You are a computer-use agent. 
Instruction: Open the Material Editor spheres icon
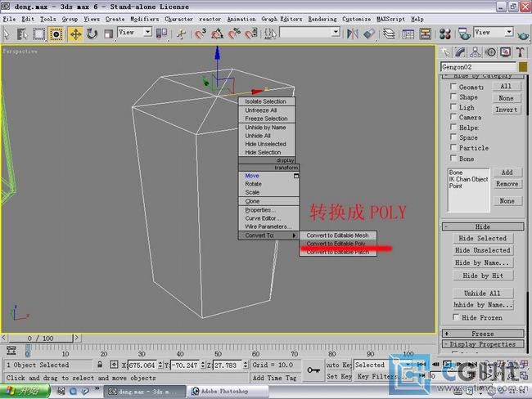pyautogui.click(x=444, y=34)
